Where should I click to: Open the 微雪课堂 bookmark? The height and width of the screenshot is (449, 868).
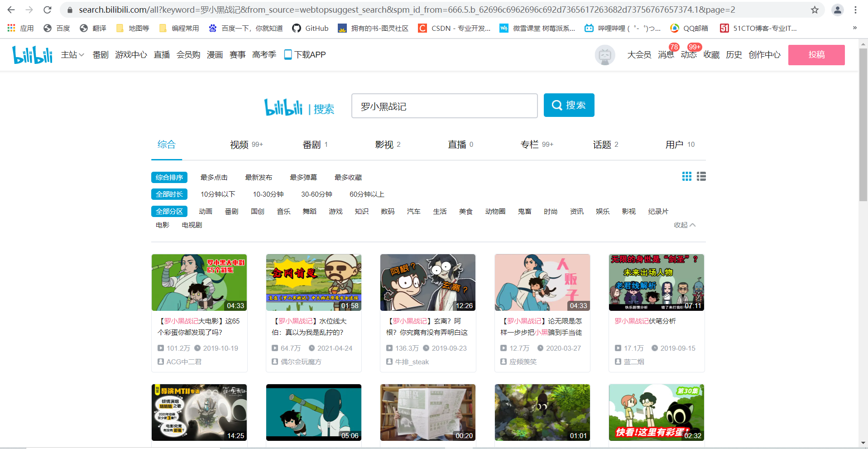(537, 28)
